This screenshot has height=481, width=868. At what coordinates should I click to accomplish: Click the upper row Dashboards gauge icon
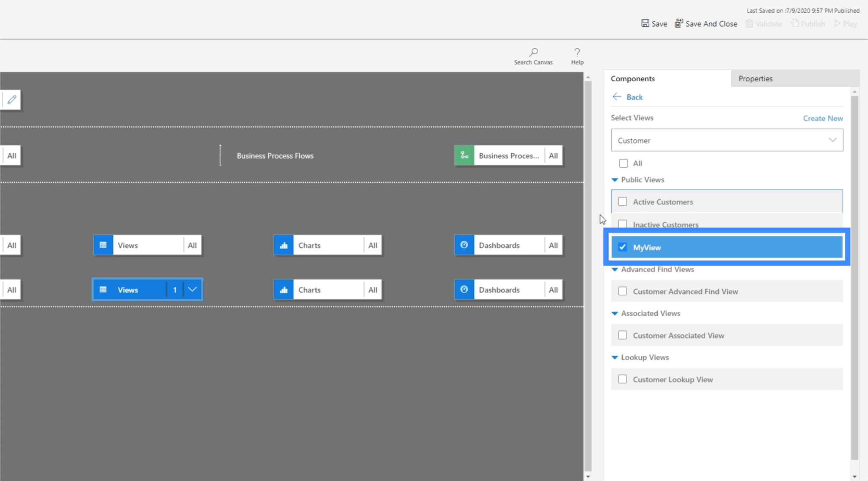tap(464, 245)
